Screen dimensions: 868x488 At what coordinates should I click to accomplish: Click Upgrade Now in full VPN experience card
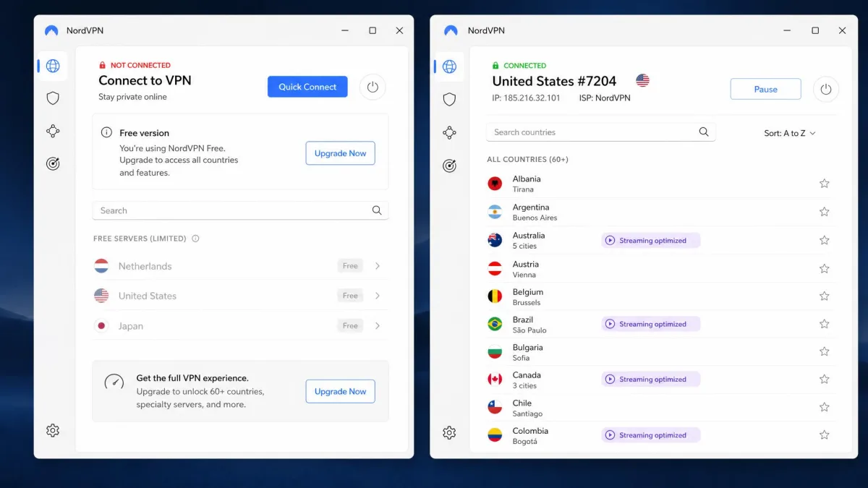[340, 391]
